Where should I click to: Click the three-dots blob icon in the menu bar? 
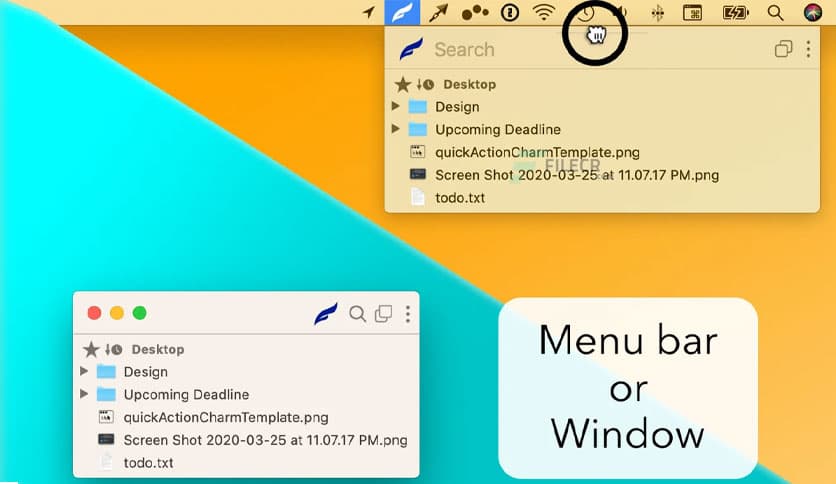pyautogui.click(x=475, y=12)
